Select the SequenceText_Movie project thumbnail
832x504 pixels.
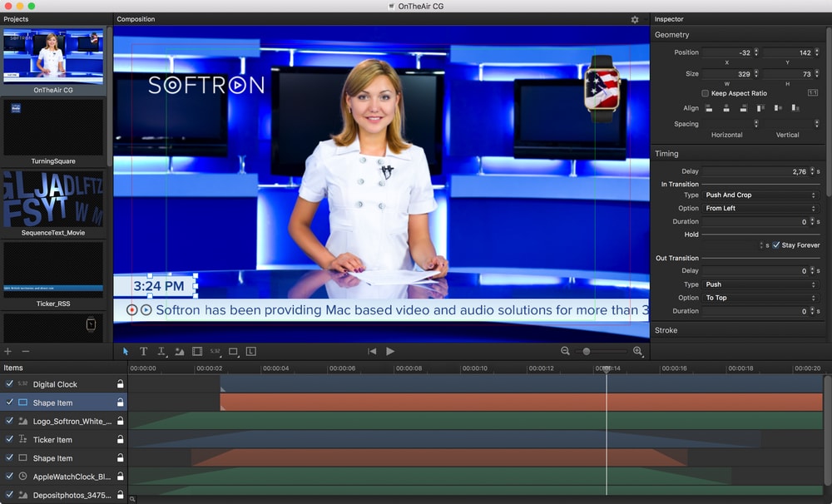pos(53,199)
